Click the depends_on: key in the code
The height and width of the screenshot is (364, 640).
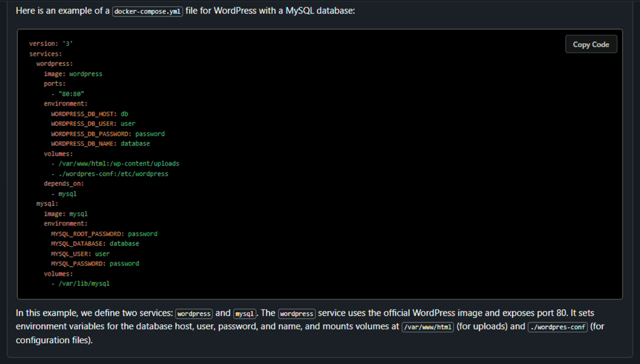pyautogui.click(x=64, y=184)
